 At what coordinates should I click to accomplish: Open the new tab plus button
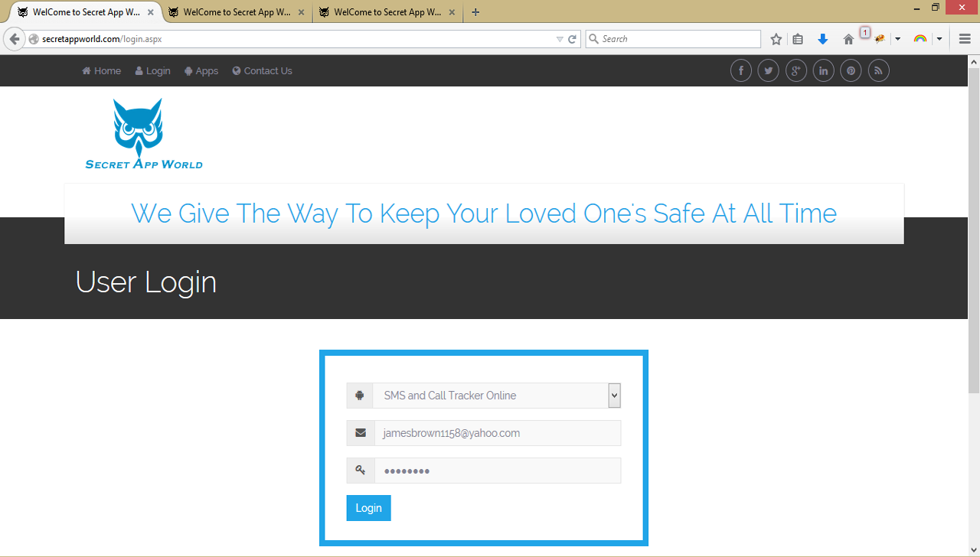click(x=475, y=12)
